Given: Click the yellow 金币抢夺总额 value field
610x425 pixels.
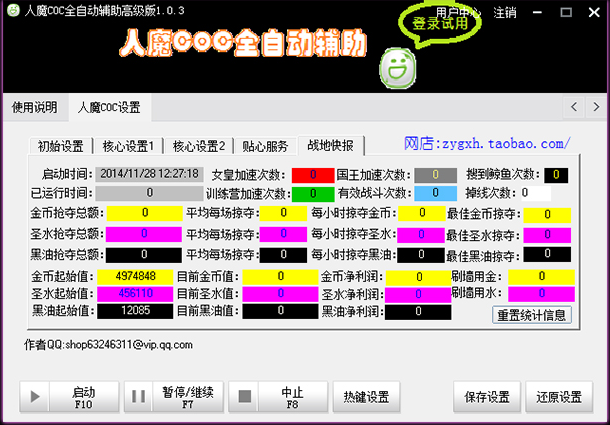Looking at the screenshot, I should click(144, 213).
